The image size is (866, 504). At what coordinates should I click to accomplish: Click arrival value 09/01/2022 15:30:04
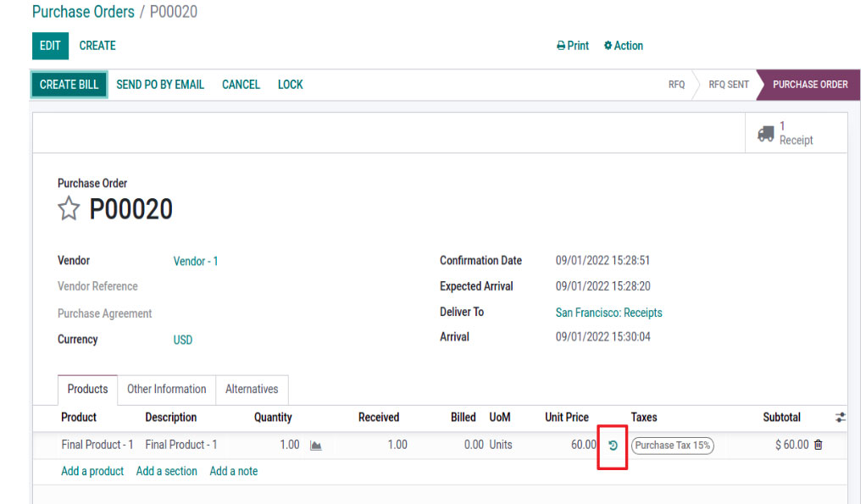(x=602, y=337)
